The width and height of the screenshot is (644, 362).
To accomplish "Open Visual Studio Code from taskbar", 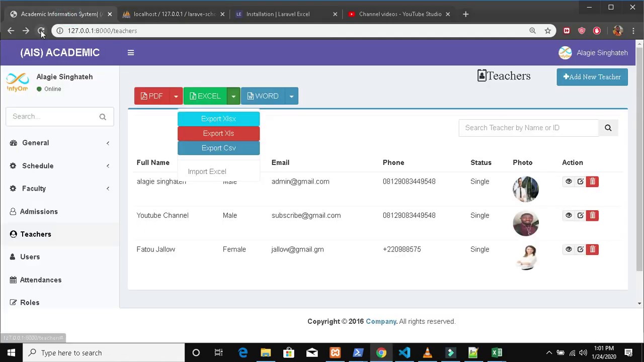I will [x=405, y=353].
